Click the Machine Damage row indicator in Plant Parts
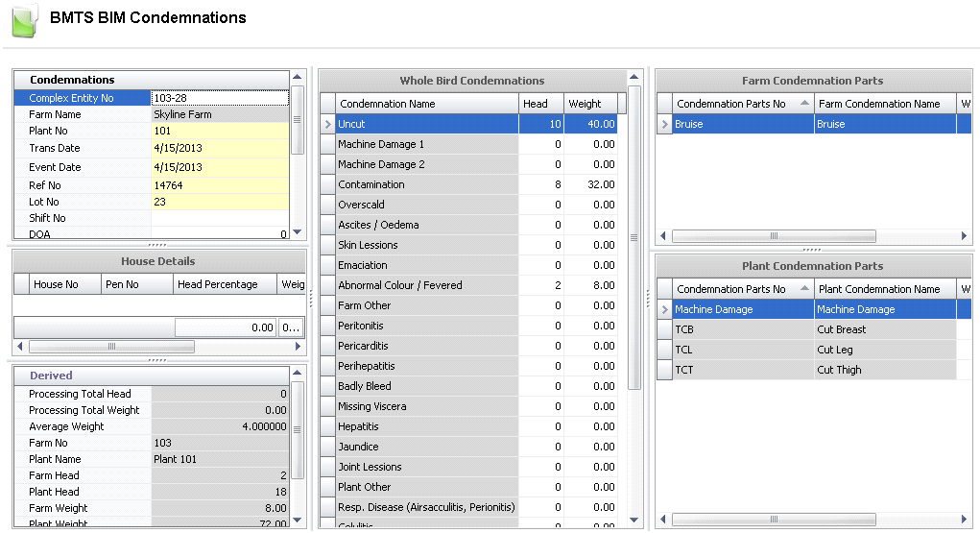Image resolution: width=980 pixels, height=533 pixels. pos(664,309)
